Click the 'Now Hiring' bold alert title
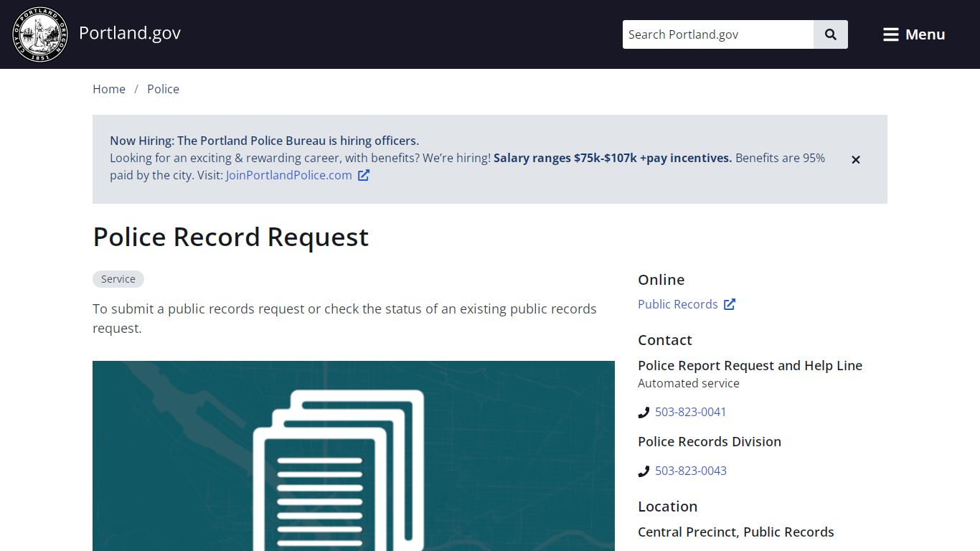This screenshot has width=980, height=551. [264, 141]
